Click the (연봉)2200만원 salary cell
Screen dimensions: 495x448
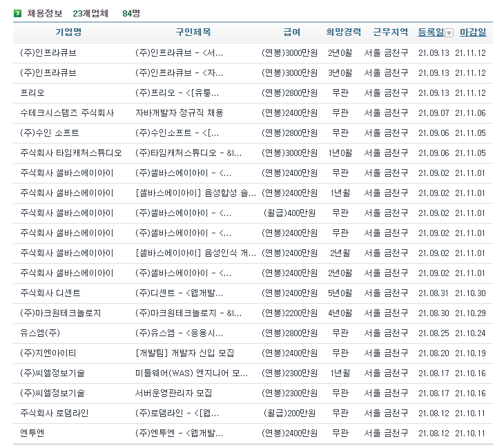[289, 313]
